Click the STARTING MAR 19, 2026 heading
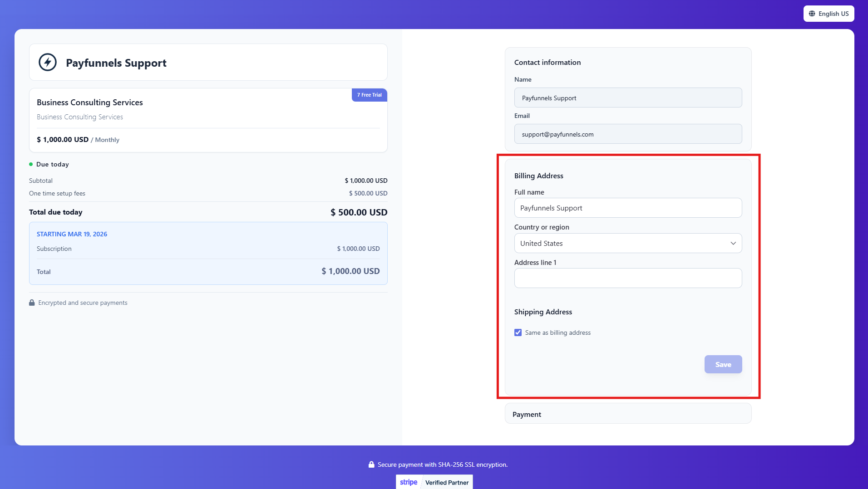 click(72, 234)
